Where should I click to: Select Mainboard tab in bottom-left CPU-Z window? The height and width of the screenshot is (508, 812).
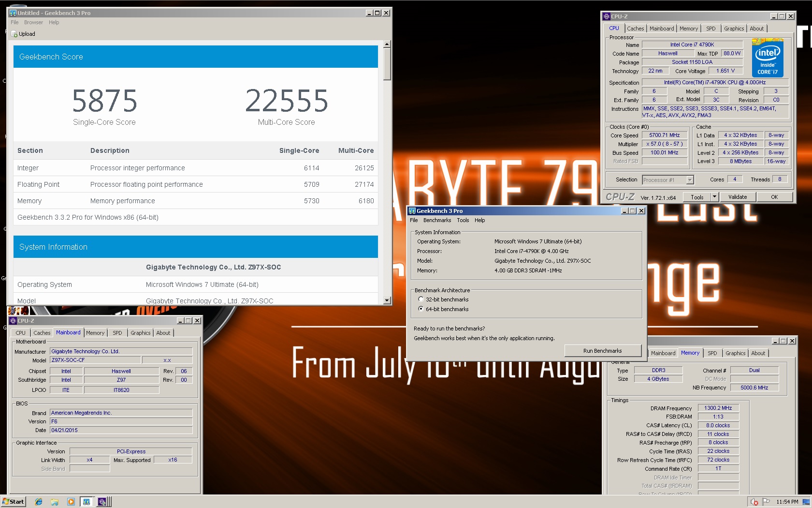point(68,332)
